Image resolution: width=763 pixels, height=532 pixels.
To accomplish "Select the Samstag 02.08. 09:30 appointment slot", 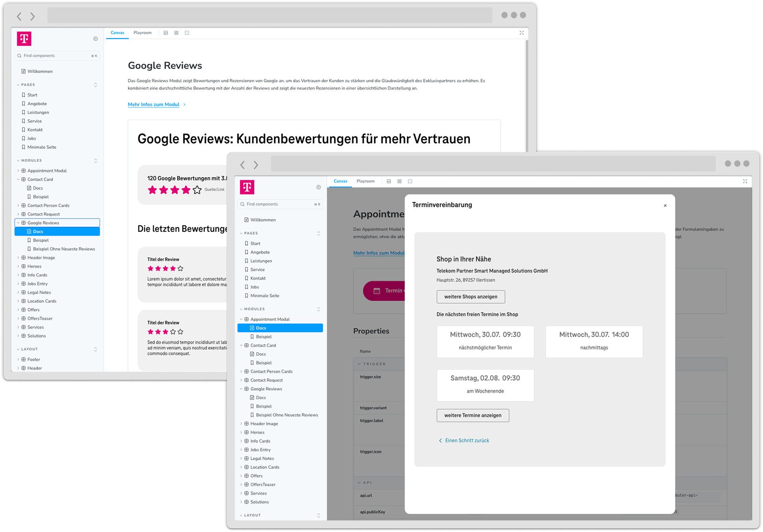I will (x=485, y=385).
